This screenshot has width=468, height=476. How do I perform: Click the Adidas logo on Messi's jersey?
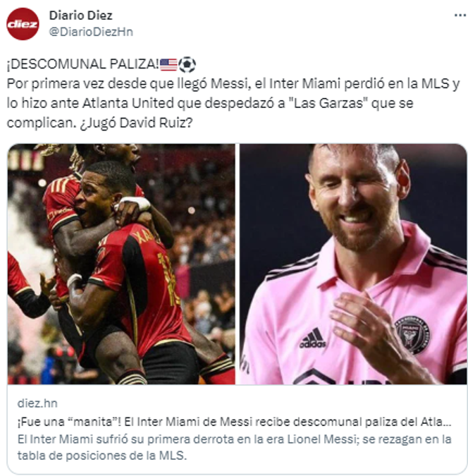(x=312, y=338)
